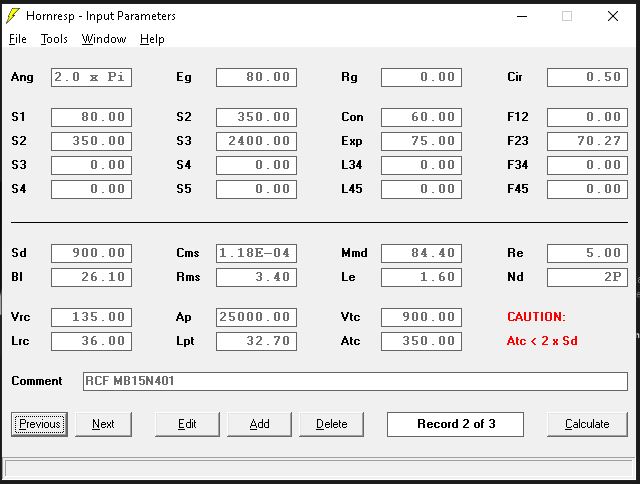Click the Calculate button
The image size is (640, 484).
pyautogui.click(x=587, y=424)
